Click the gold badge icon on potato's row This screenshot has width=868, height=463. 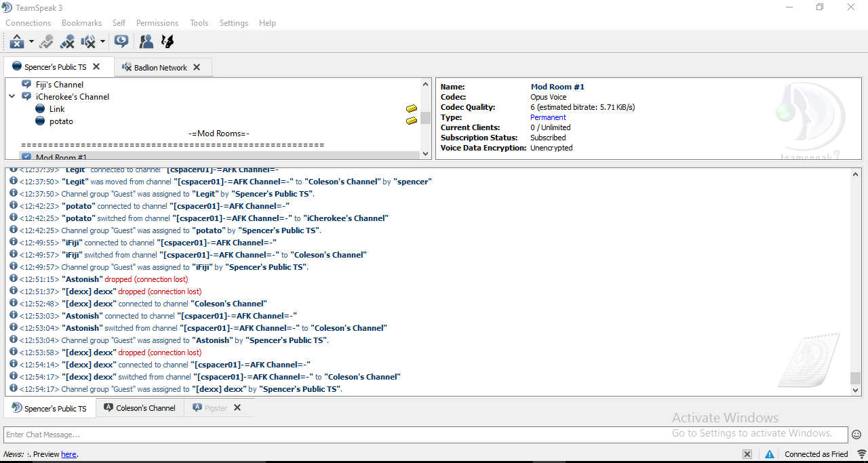point(412,121)
